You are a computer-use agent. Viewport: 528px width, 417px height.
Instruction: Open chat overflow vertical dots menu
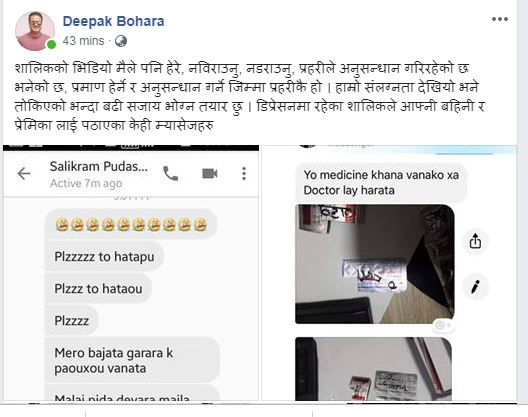coord(244,174)
